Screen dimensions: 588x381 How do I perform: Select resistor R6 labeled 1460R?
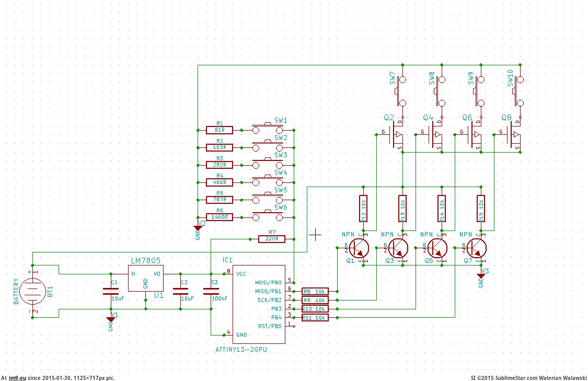220,216
